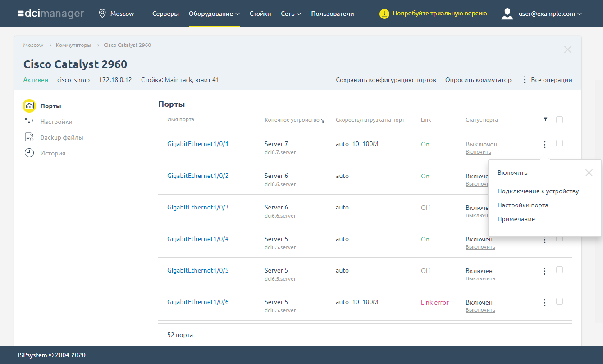Open Backup файлы via its sidebar icon
603x364 pixels.
pyautogui.click(x=29, y=137)
